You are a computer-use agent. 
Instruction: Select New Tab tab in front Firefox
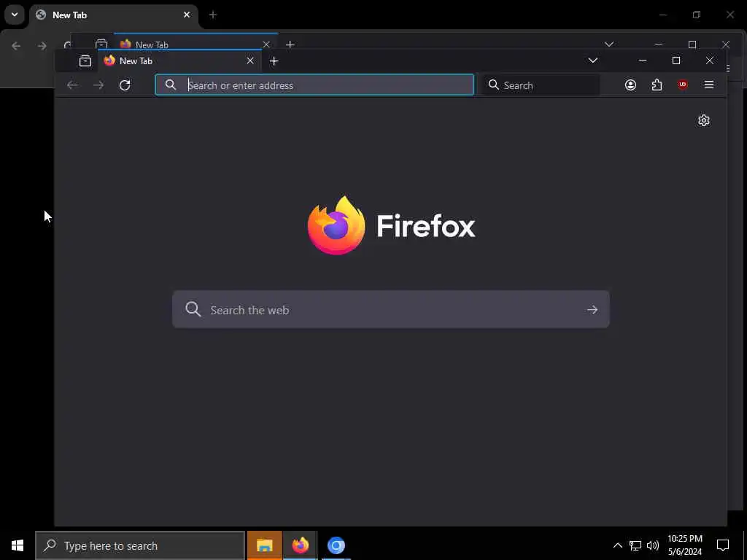pos(179,61)
